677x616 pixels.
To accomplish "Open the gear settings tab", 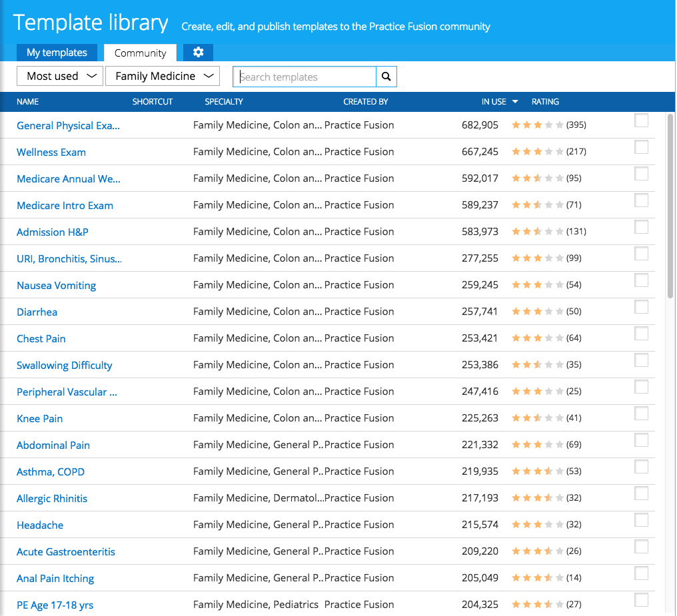I will [x=198, y=53].
